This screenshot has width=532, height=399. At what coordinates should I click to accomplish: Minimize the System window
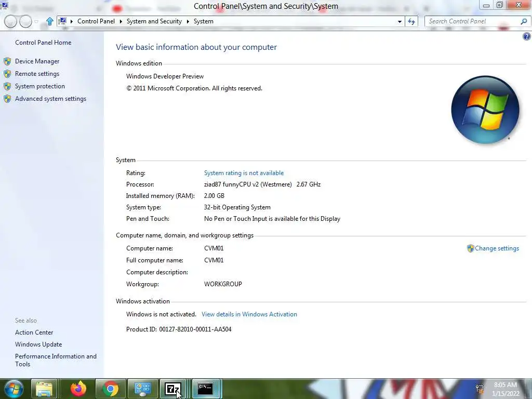point(486,5)
